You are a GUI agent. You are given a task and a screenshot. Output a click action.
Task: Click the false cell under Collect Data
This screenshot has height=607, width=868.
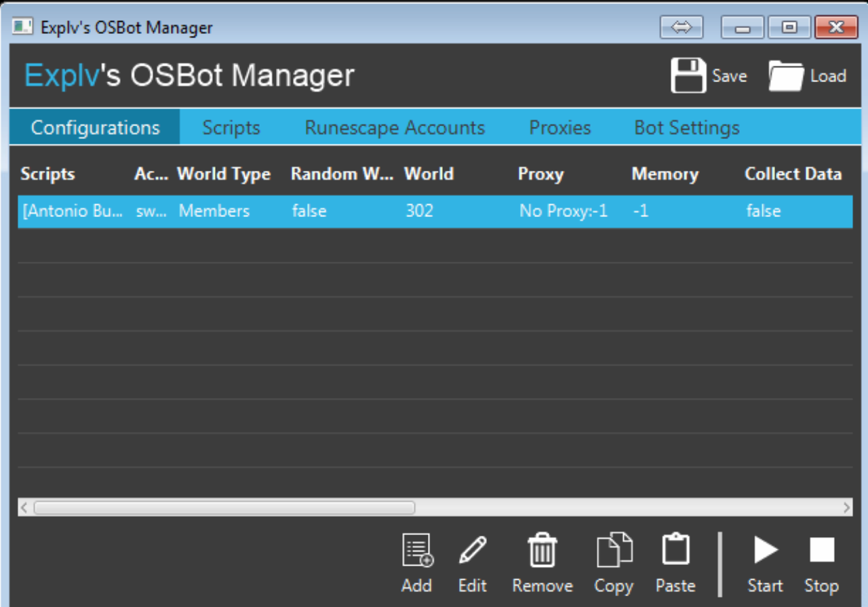tap(764, 211)
